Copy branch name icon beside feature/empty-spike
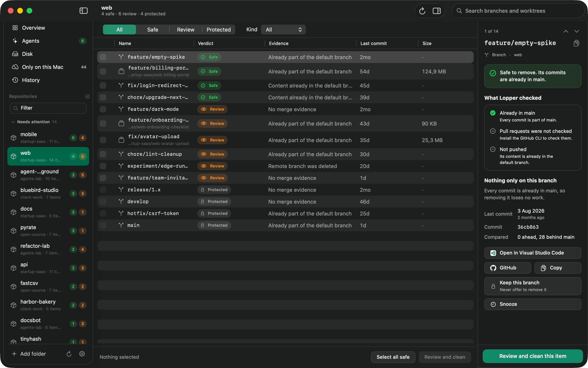The image size is (588, 368). [x=576, y=43]
